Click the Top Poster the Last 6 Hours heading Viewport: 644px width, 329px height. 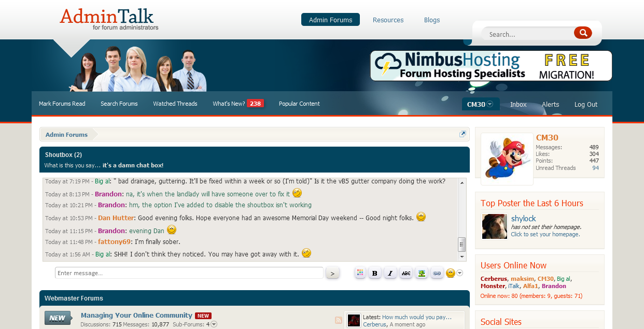(x=532, y=203)
